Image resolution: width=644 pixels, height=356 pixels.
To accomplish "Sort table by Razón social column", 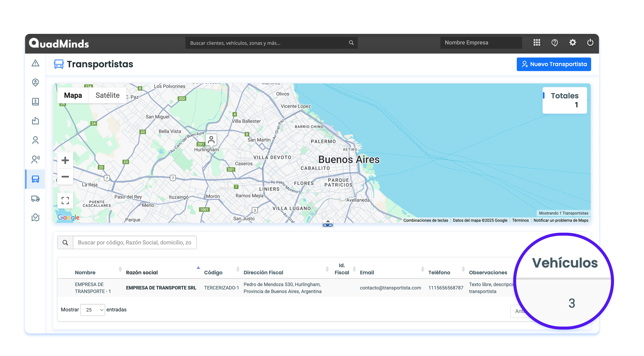I will tap(142, 272).
